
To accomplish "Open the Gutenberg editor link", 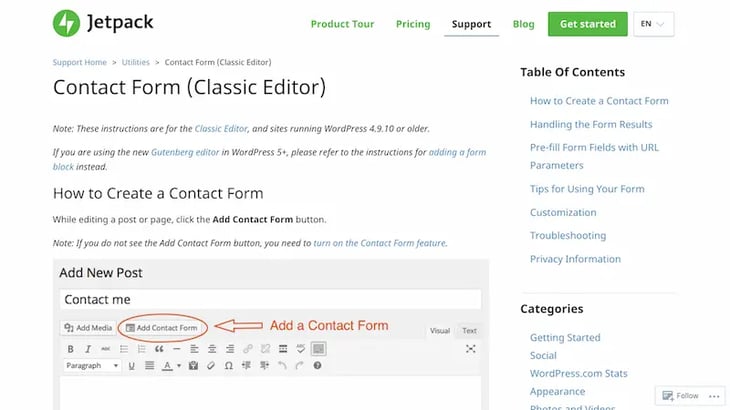I will tap(183, 152).
